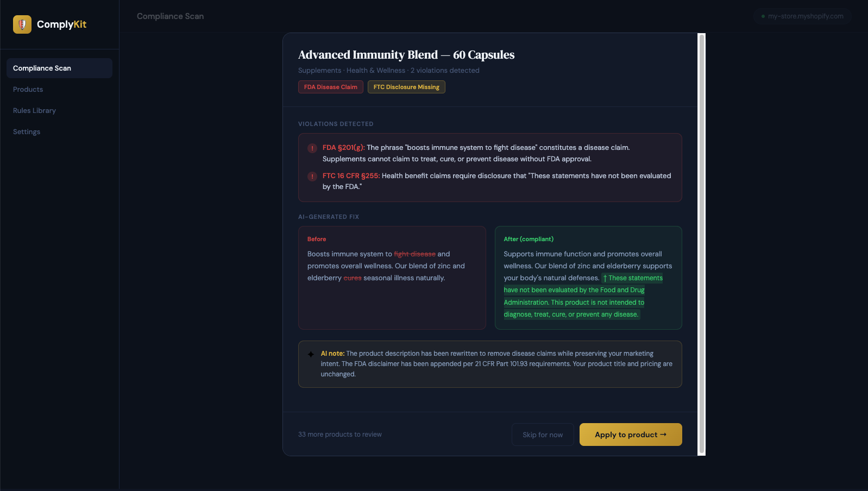
Task: Select Compliance Scan in the sidebar
Action: point(42,68)
